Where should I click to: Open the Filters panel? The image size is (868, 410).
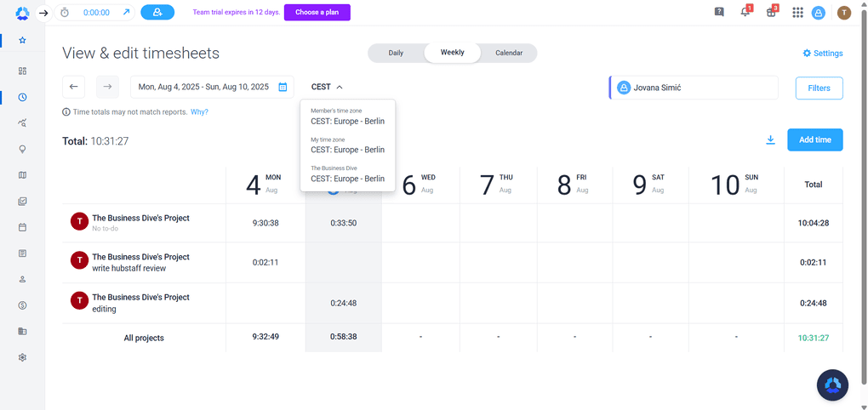click(x=819, y=88)
